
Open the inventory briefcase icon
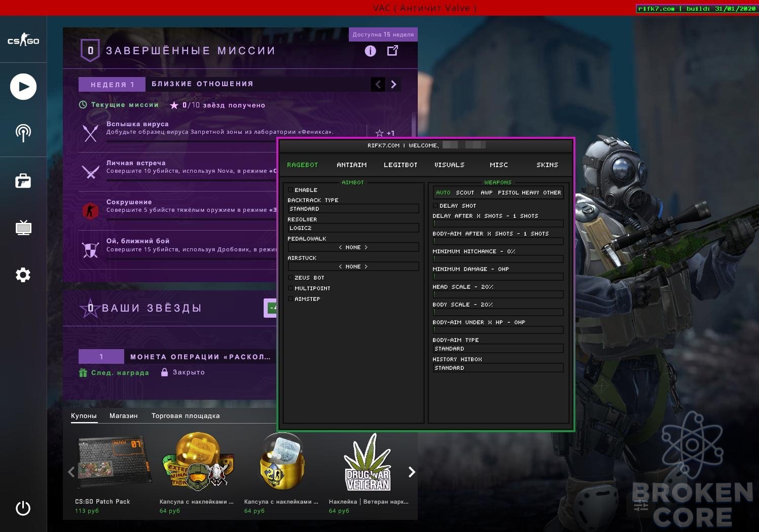23,181
